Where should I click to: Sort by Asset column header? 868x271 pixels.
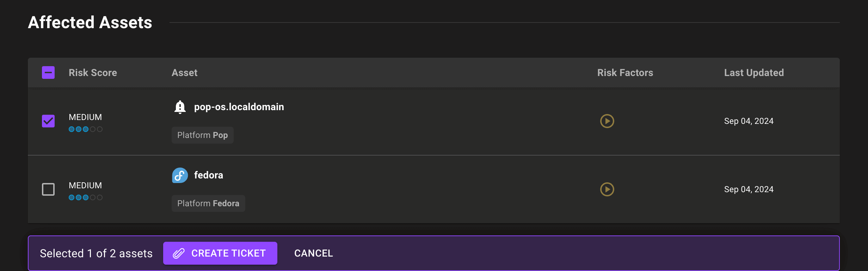coord(184,73)
